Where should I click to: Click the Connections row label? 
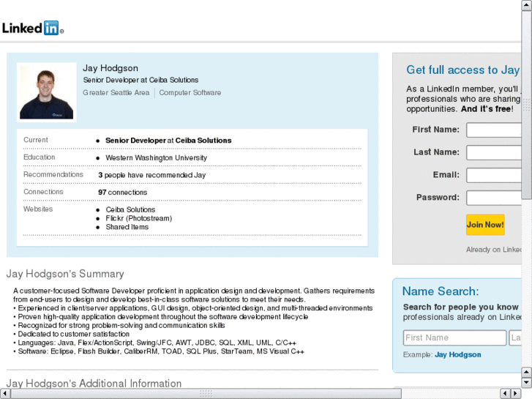(43, 192)
